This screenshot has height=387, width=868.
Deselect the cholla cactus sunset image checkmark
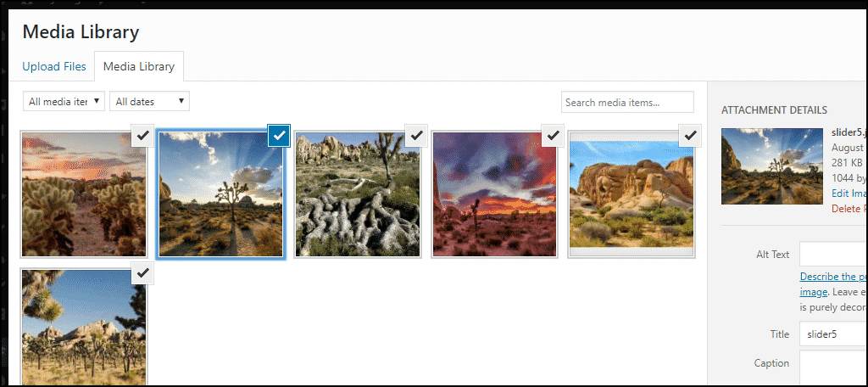point(142,136)
